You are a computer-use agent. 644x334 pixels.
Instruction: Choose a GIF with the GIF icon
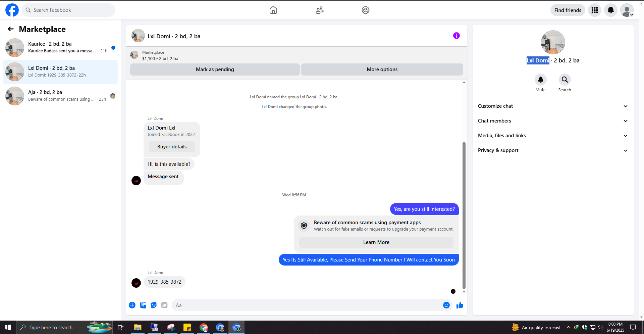pyautogui.click(x=164, y=305)
